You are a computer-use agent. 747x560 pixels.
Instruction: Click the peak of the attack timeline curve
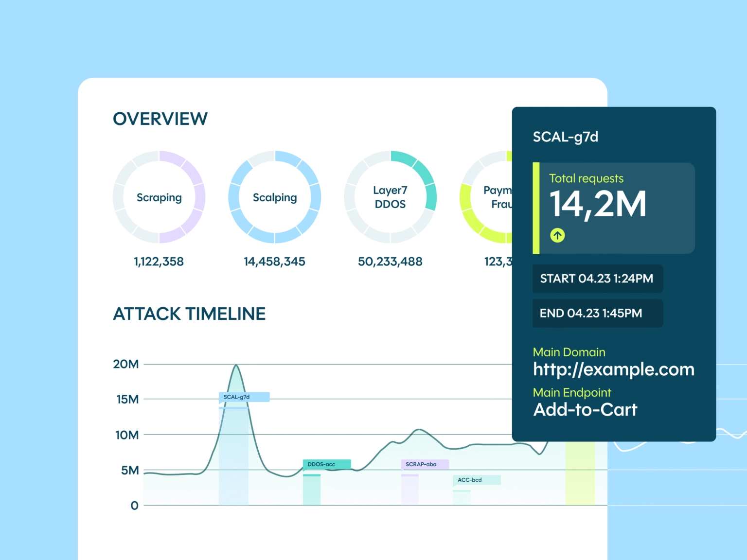pyautogui.click(x=236, y=366)
